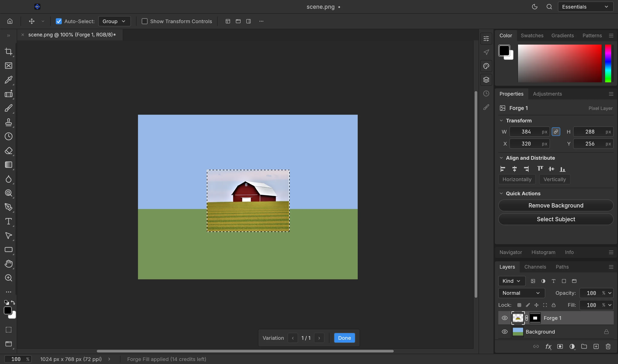Screen dimensions: 618x364
Task: Select the Hand tool
Action: [9, 264]
